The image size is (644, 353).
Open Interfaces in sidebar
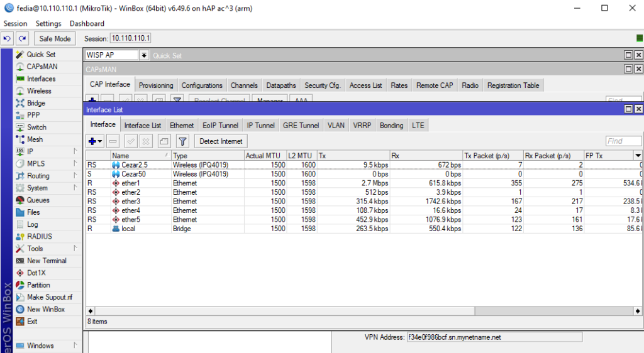(x=41, y=79)
